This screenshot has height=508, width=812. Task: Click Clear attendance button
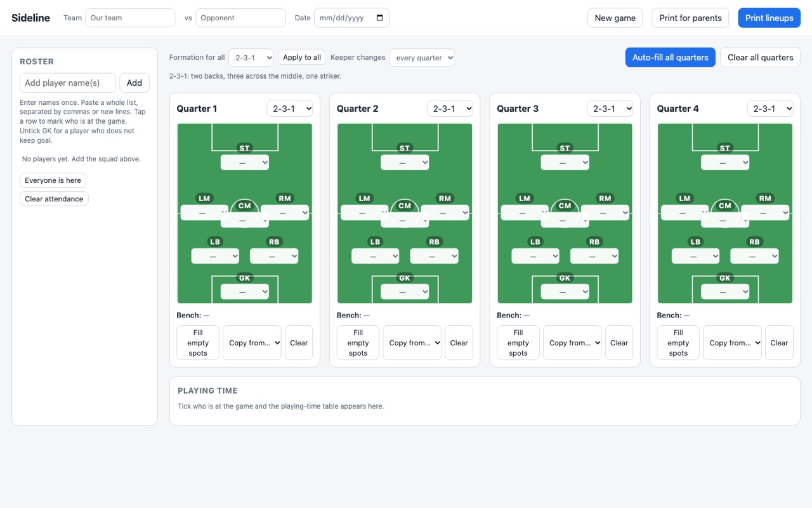pos(54,199)
